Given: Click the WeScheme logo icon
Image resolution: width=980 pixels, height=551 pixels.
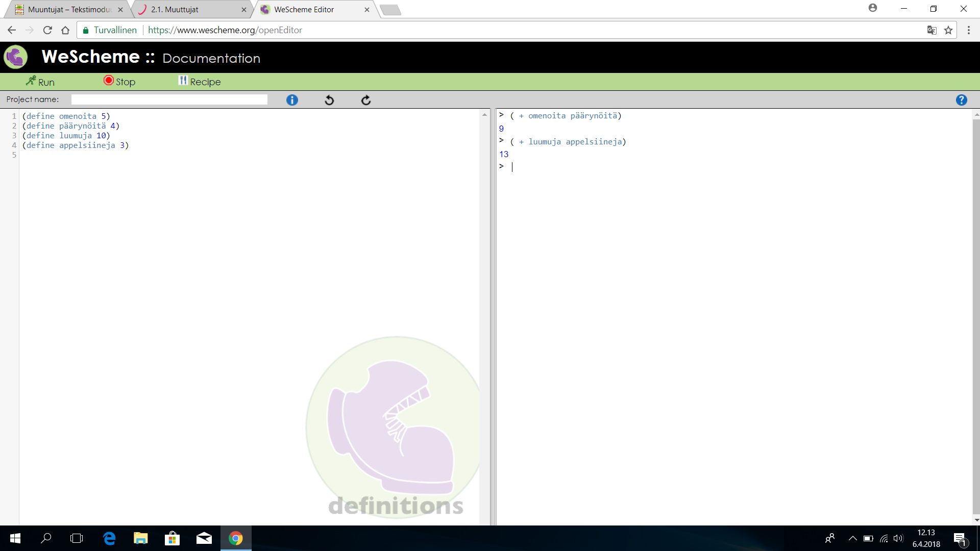Looking at the screenshot, I should tap(16, 57).
